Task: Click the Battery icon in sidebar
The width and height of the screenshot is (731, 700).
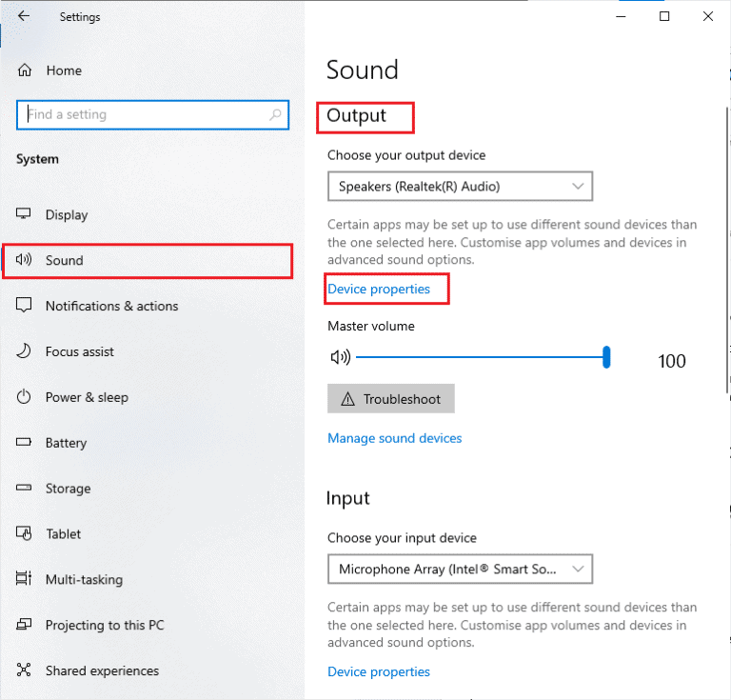Action: click(25, 443)
